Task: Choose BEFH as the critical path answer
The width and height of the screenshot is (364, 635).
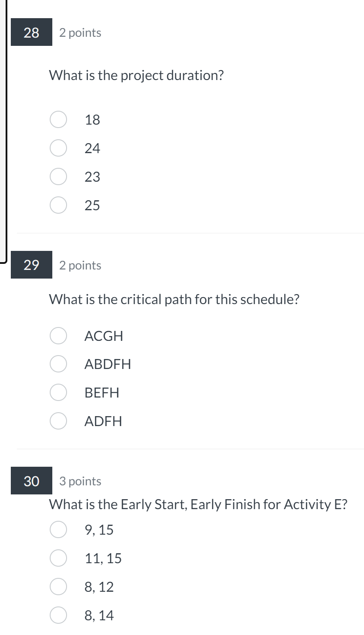Action: [x=58, y=393]
